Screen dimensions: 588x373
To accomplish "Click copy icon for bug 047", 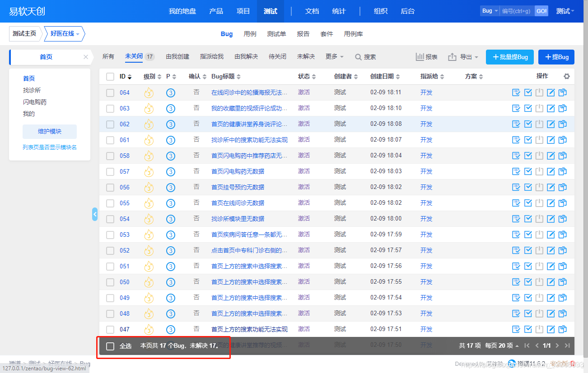I will tap(562, 329).
